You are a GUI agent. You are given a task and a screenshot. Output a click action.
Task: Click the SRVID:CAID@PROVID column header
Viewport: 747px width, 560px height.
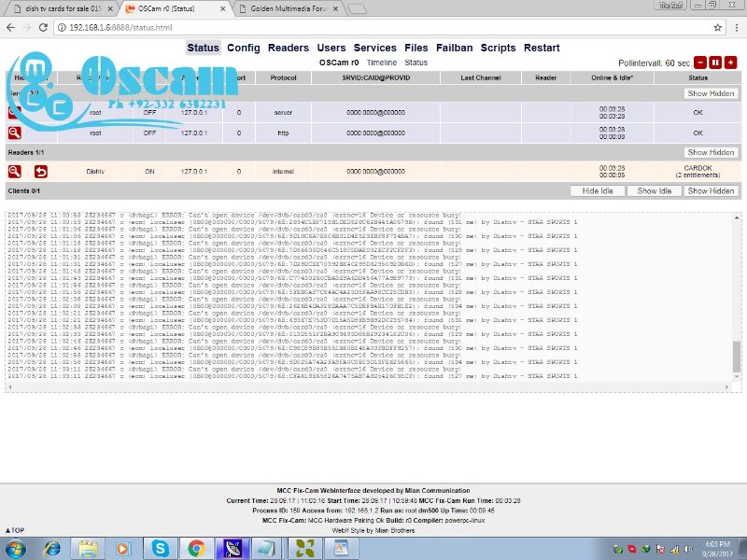375,77
